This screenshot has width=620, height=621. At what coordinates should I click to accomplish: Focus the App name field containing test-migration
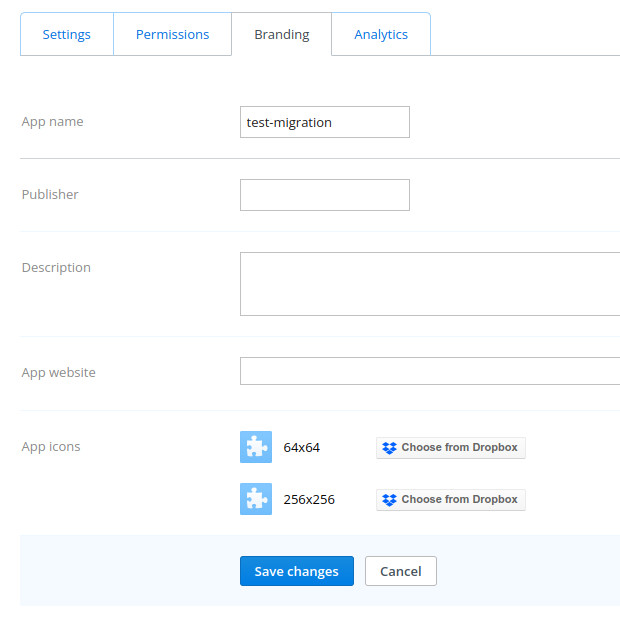click(x=325, y=122)
